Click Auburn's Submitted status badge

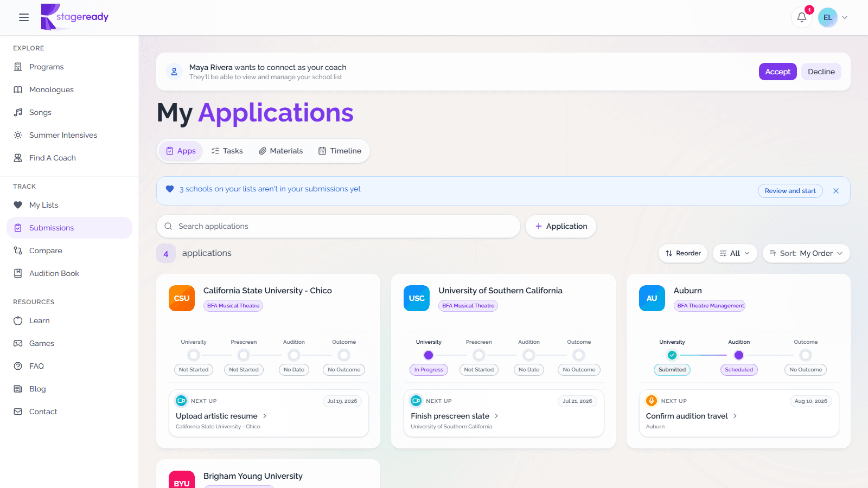tap(672, 370)
